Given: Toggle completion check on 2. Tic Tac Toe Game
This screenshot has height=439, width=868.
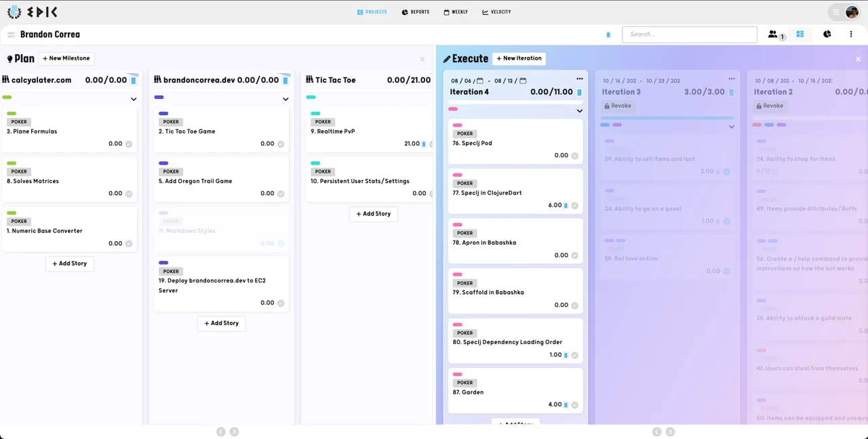Looking at the screenshot, I should (281, 144).
